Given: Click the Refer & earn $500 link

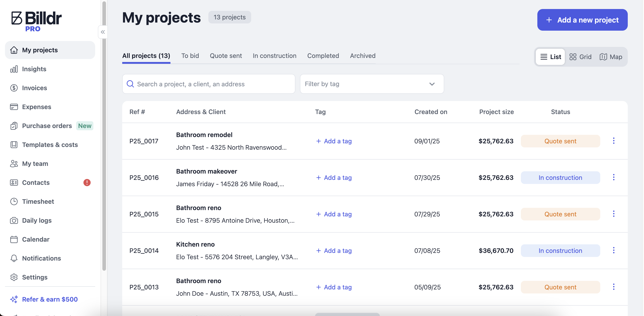Looking at the screenshot, I should tap(44, 299).
